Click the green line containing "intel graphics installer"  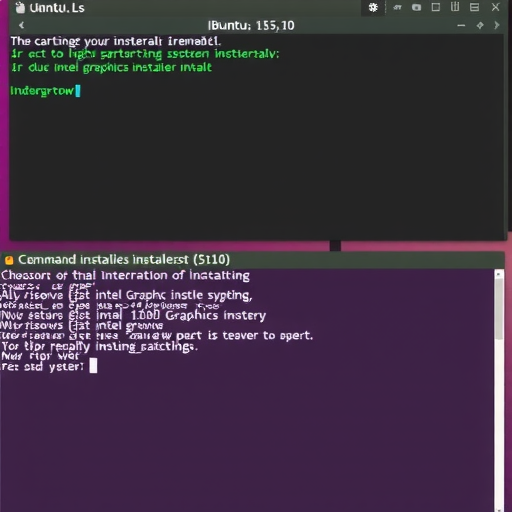112,68
